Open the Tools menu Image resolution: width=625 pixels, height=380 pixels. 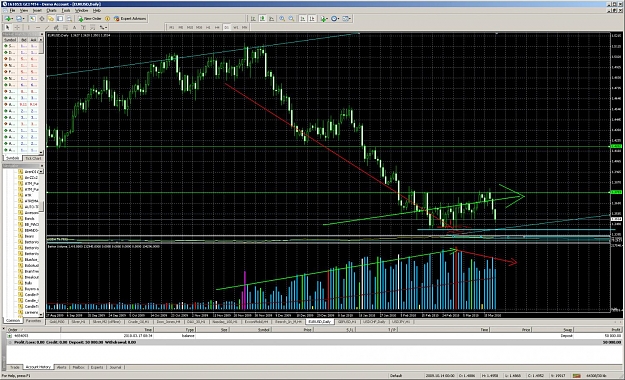(x=66, y=10)
